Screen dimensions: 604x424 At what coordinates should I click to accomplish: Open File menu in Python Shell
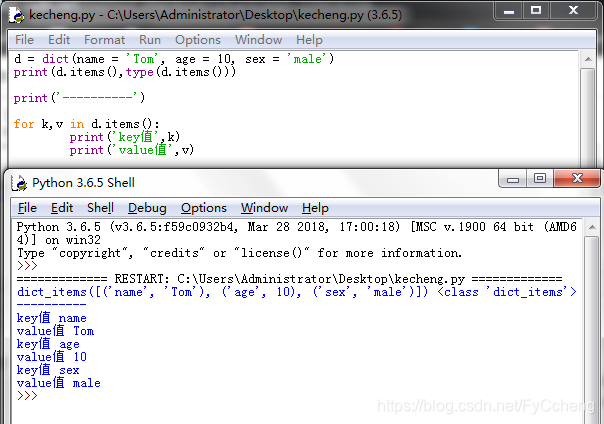tap(27, 208)
